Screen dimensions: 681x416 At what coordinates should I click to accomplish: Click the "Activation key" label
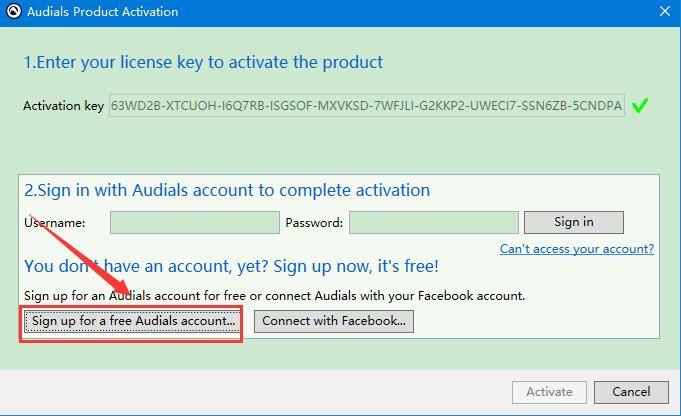click(x=64, y=105)
